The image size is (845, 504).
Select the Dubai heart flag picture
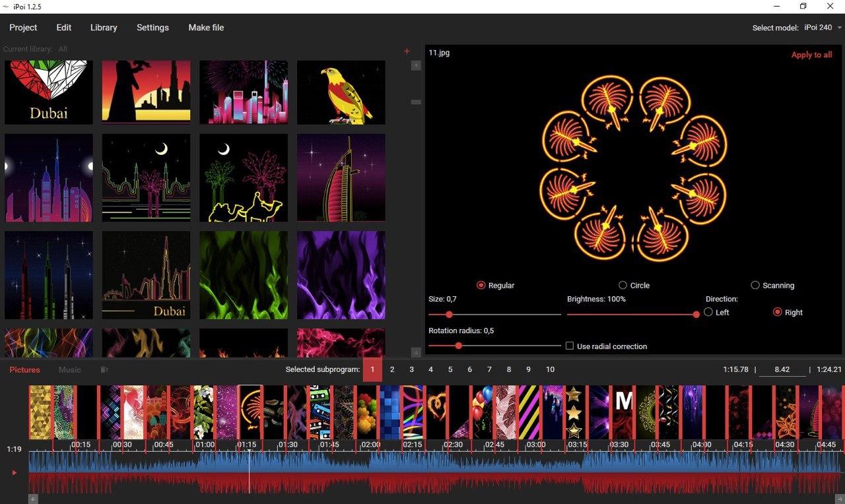[x=49, y=92]
